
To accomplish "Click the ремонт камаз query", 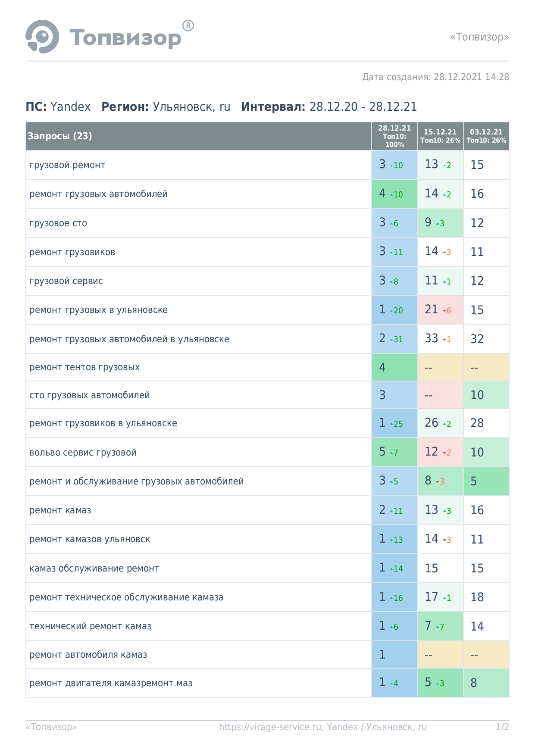I will pyautogui.click(x=60, y=510).
